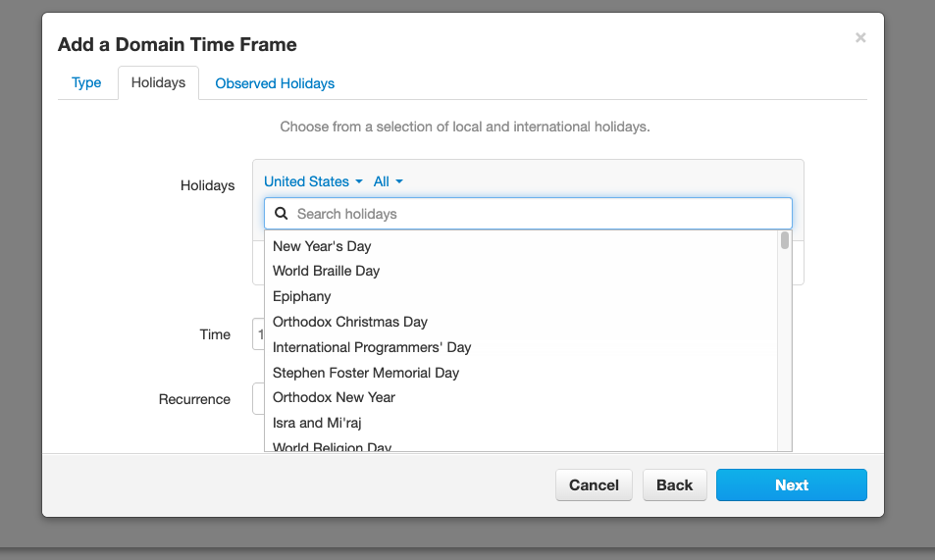The image size is (935, 560).
Task: Click the holiday list scrollbar thumb
Action: (x=785, y=240)
